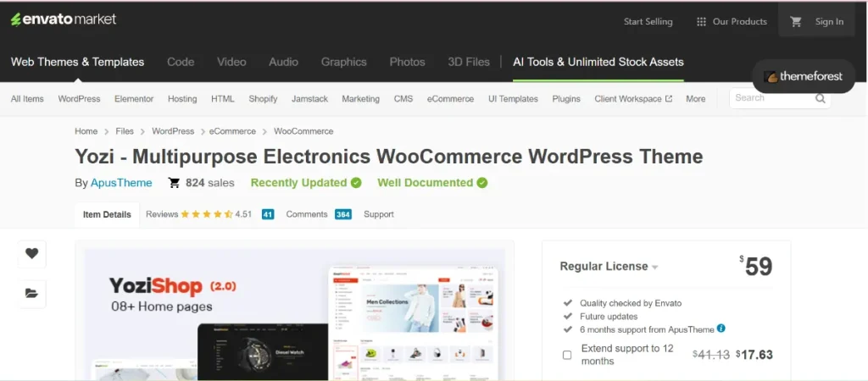This screenshot has height=381, width=868.
Task: Open the Marketing category
Action: pos(361,99)
